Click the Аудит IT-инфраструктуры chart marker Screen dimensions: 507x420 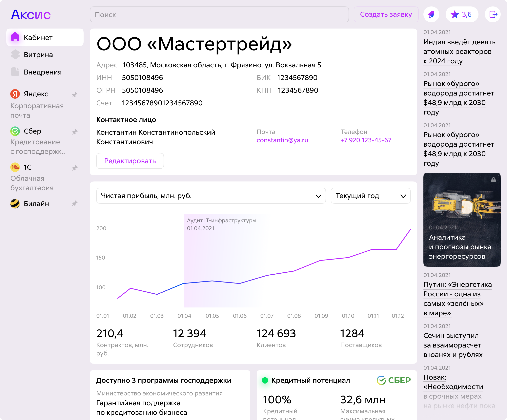tap(221, 220)
